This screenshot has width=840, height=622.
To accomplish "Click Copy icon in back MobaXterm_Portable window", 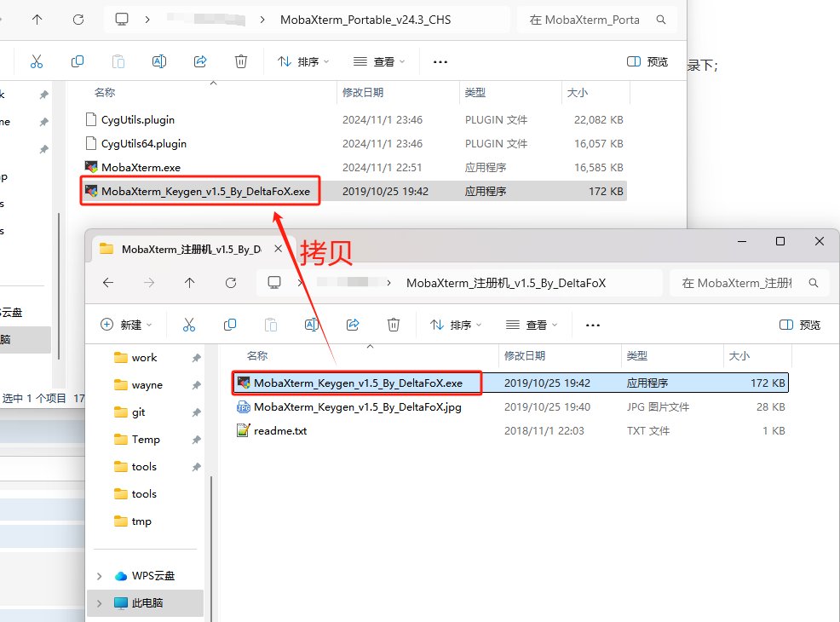I will click(78, 61).
